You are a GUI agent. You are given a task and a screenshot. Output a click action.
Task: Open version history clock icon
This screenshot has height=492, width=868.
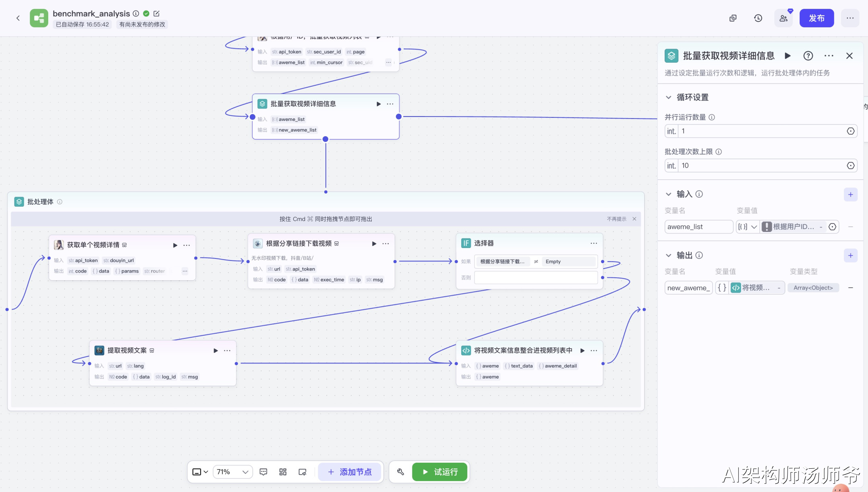click(758, 18)
